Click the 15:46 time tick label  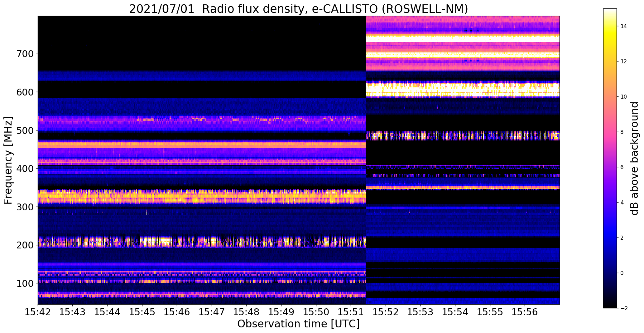tap(177, 311)
